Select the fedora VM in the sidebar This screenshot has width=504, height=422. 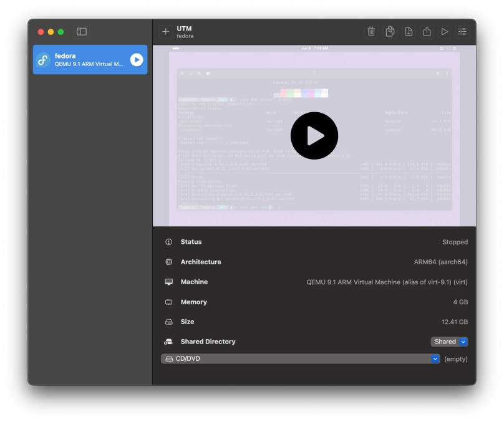click(90, 60)
